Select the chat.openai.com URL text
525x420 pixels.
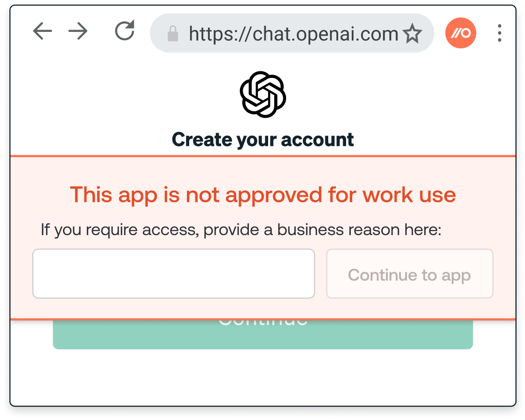pyautogui.click(x=293, y=34)
